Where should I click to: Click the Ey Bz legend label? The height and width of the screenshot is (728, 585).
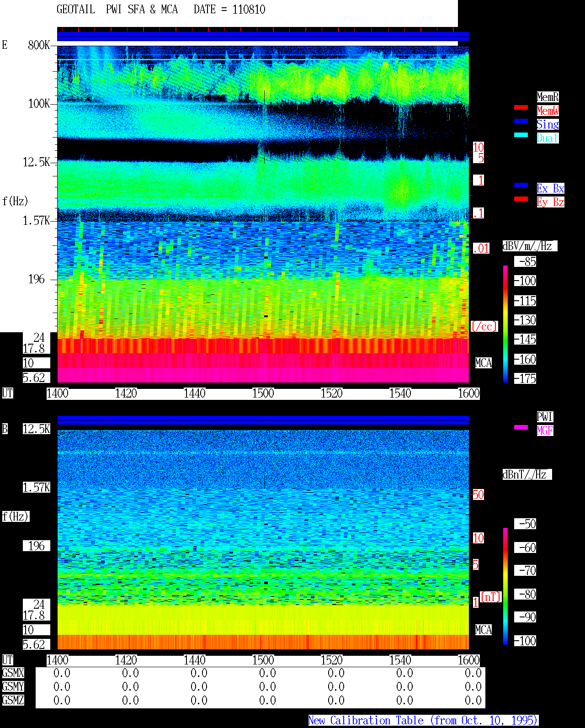[550, 202]
